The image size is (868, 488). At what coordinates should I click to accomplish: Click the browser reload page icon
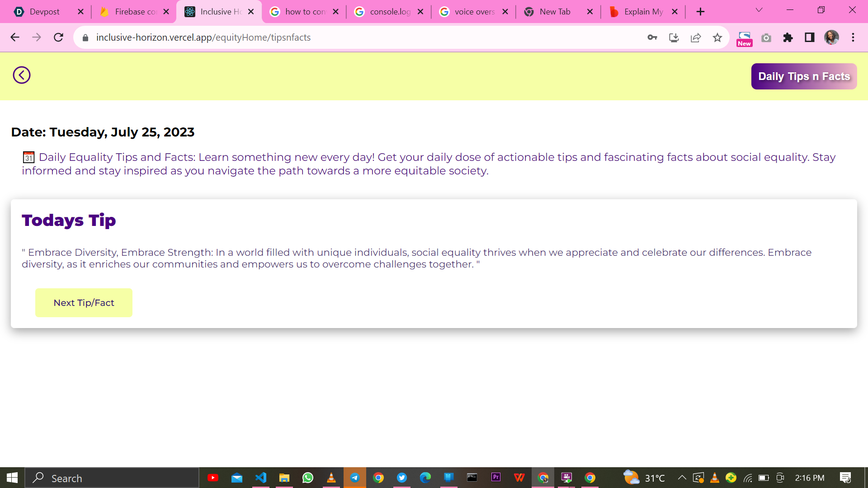(58, 38)
